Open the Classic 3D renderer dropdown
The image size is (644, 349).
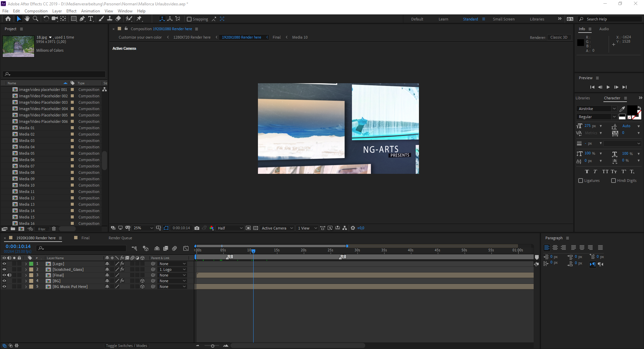tap(559, 37)
